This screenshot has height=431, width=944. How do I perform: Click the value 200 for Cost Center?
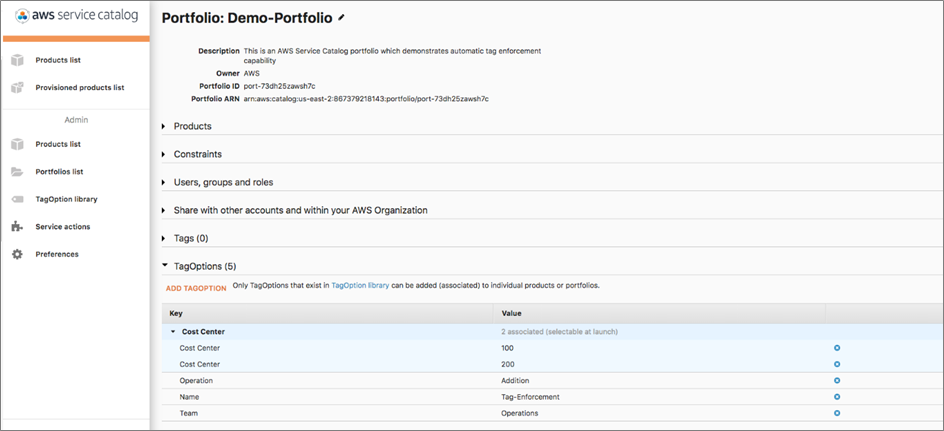click(507, 364)
